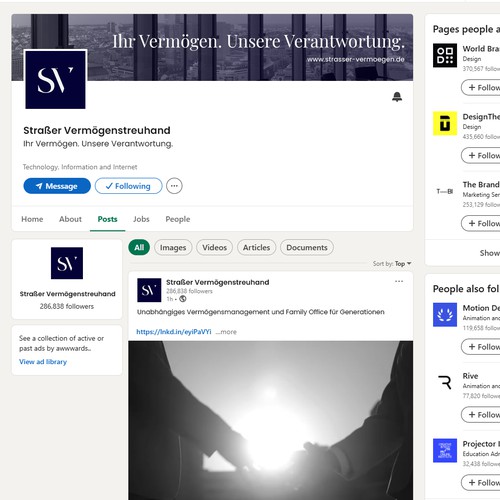Screen dimensions: 500x500
Task: Click the Projector page logo
Action: [x=445, y=451]
